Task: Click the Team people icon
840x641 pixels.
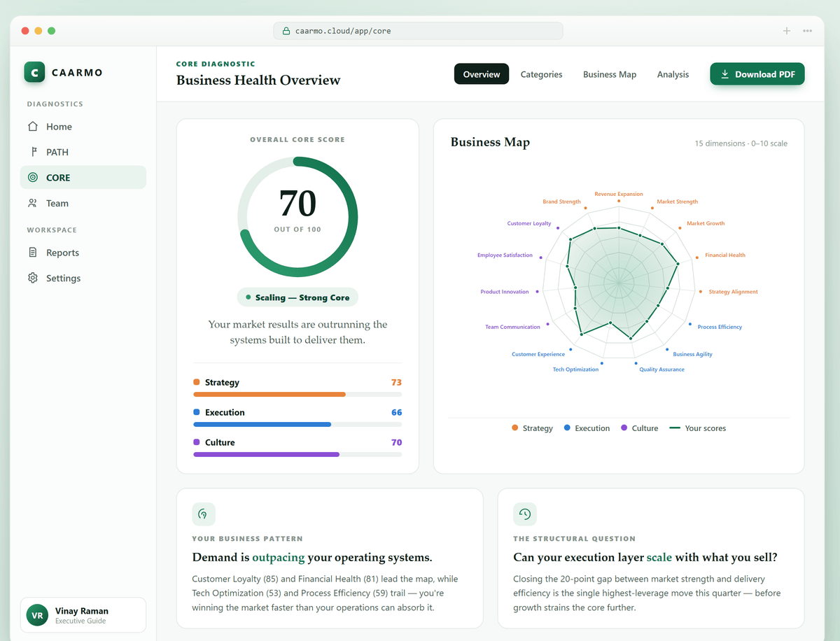Action: point(33,203)
